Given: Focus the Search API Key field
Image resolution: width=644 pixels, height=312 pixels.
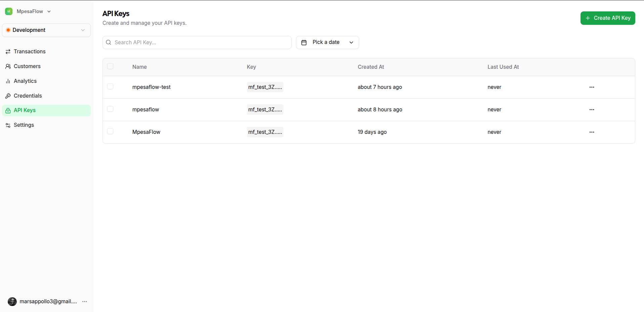Looking at the screenshot, I should pos(197,43).
